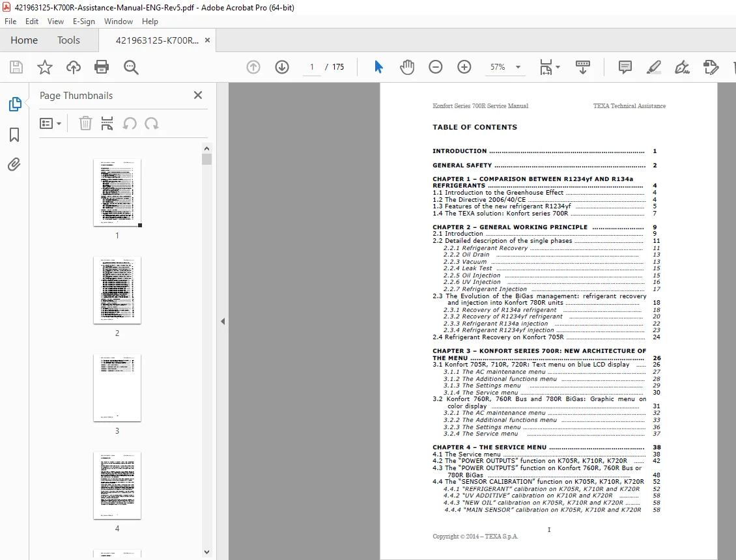The image size is (736, 560).
Task: Select the 421963125-K700R document tab
Action: click(157, 40)
